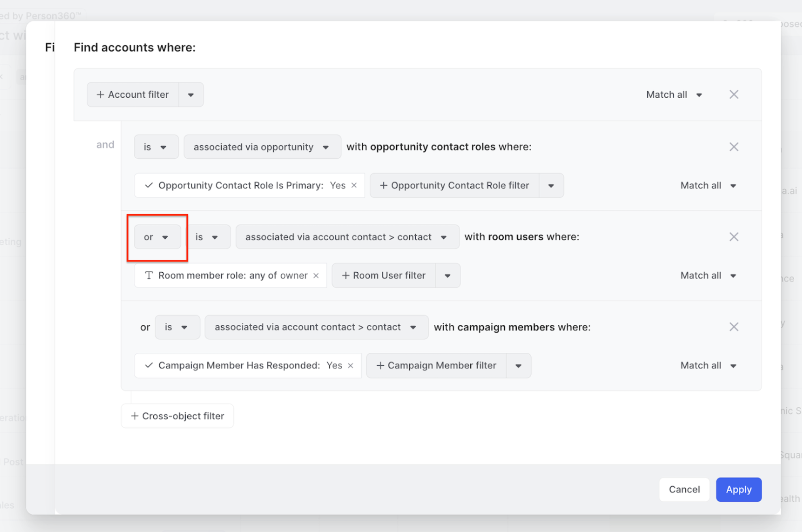Remove Campaign Member Has Responded chip

351,366
